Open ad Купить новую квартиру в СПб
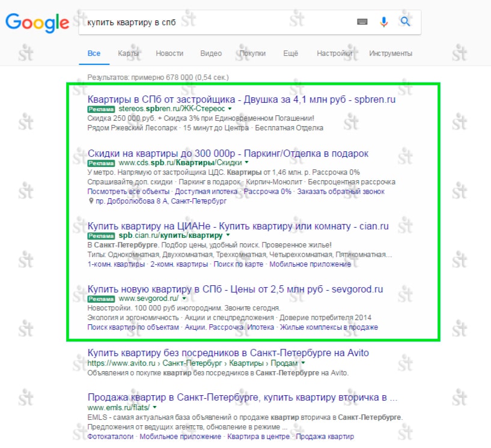This screenshot has width=491, height=448. coord(235,289)
